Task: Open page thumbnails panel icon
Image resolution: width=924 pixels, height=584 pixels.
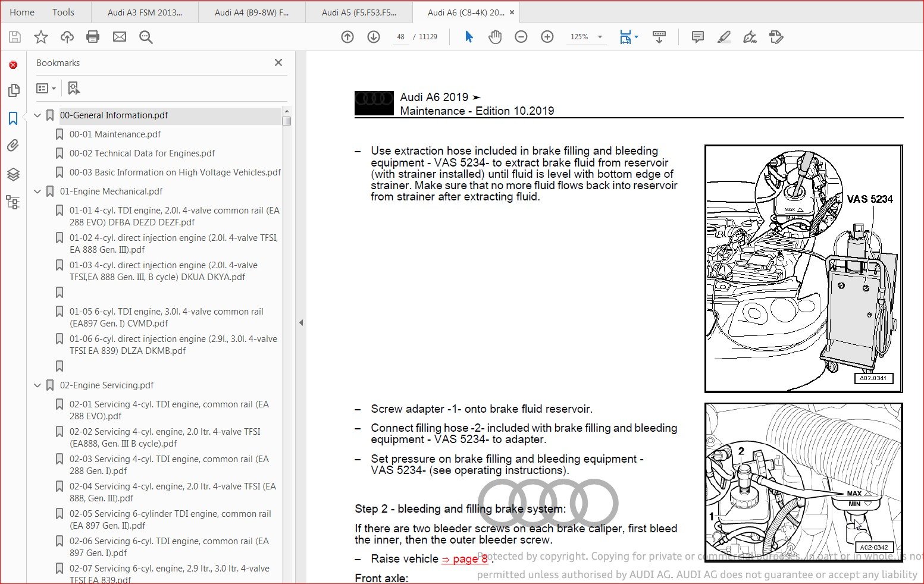Action: pos(13,90)
